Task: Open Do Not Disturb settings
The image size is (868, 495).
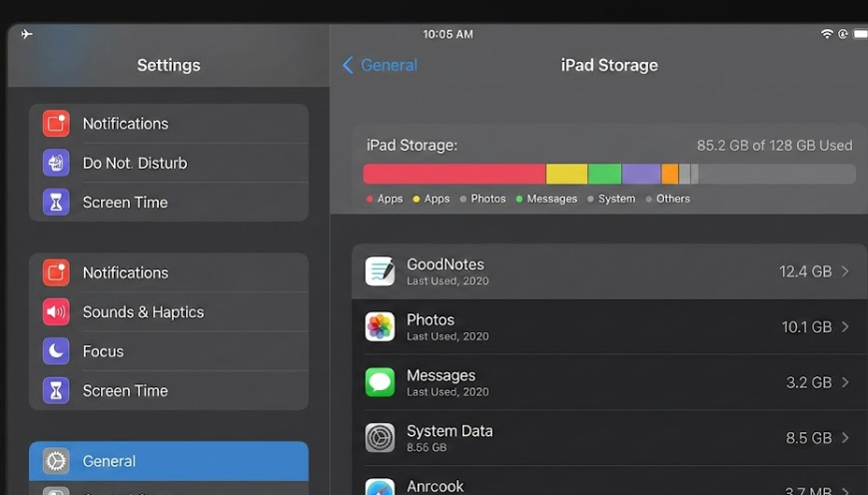Action: (169, 163)
